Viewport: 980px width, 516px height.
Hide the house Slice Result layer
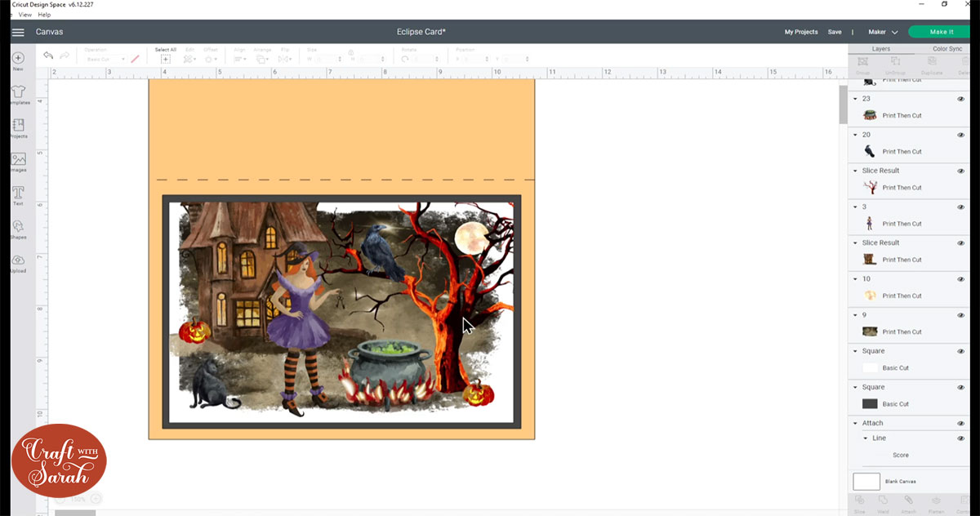point(960,242)
